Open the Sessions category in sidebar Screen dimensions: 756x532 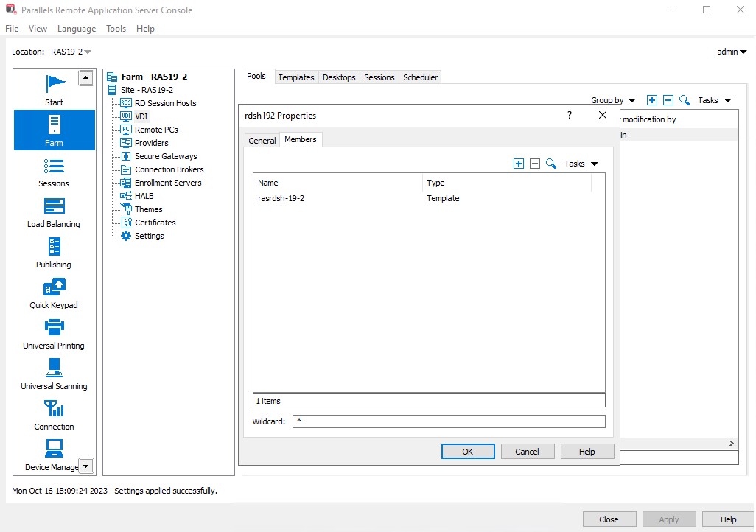[54, 172]
